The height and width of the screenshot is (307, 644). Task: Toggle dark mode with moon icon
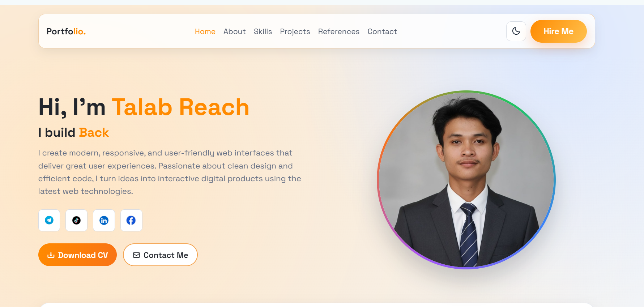516,31
